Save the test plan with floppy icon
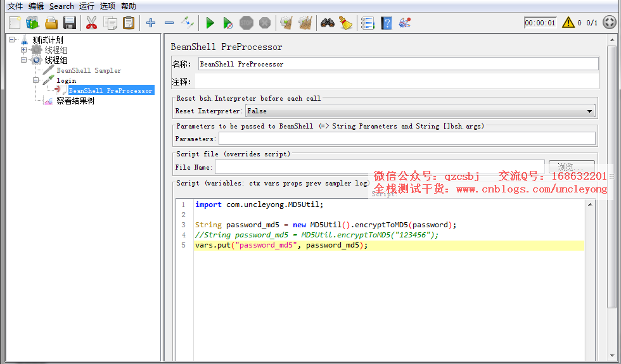 tap(70, 23)
